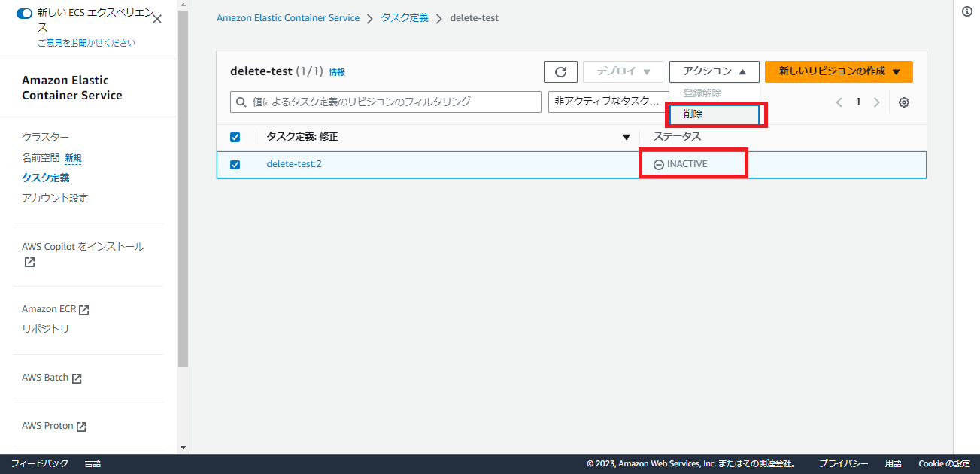Click the タスク定義 breadcrumb link
Viewport: 980px width, 474px height.
coord(404,17)
